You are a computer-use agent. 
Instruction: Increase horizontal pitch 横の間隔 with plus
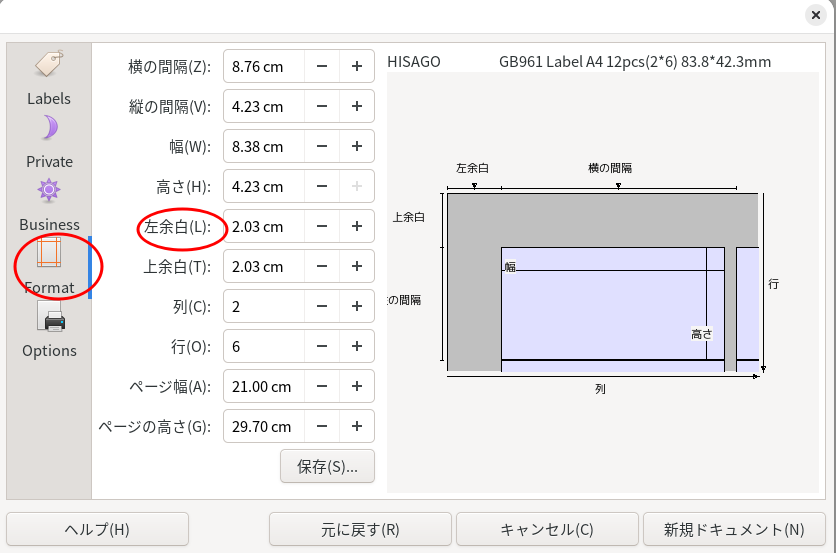pos(357,66)
